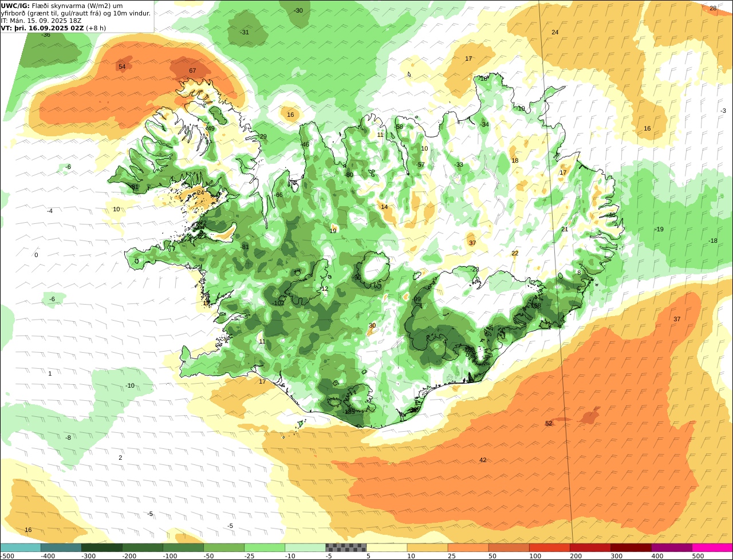
Task: Click the map value 14 in north-central Iceland
Action: pyautogui.click(x=384, y=207)
